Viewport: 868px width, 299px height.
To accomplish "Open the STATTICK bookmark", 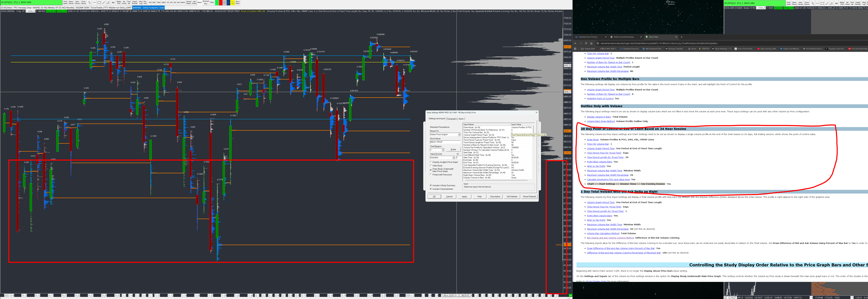I will click(704, 49).
